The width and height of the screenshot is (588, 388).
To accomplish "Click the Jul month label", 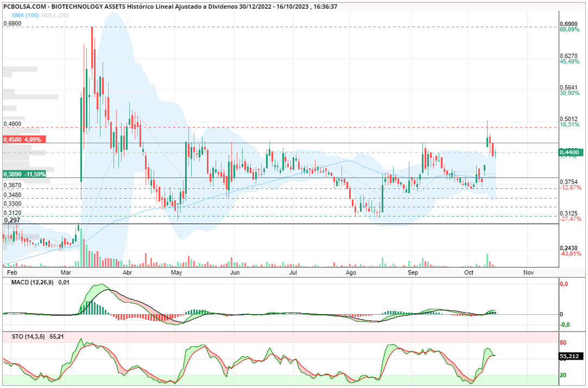I will point(293,272).
